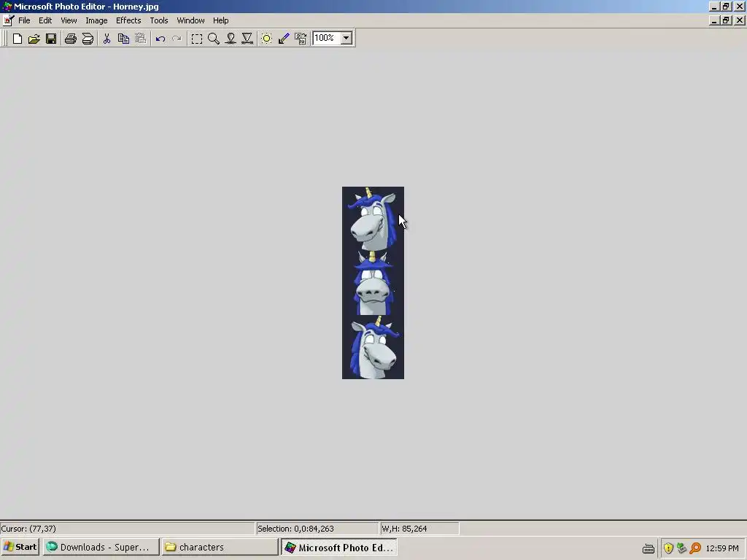Open the View menu

coord(69,20)
